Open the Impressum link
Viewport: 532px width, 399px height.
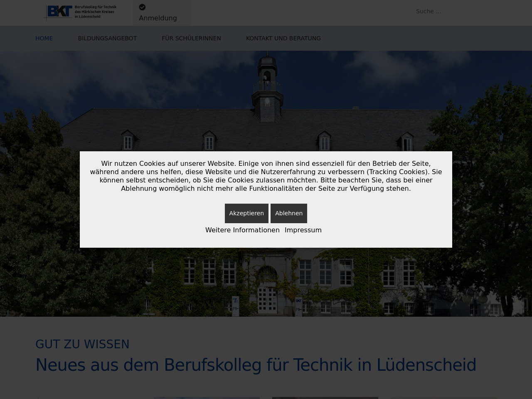[x=303, y=230]
